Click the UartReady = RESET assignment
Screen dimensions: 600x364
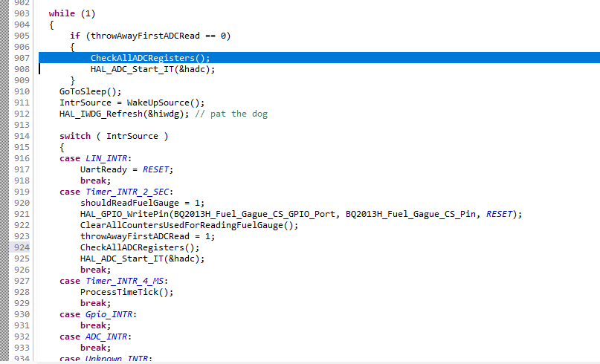click(123, 169)
